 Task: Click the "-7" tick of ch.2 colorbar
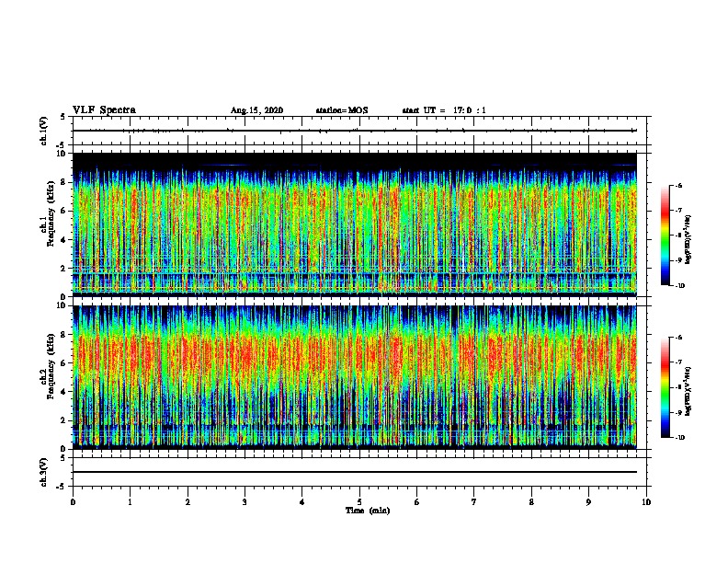(678, 362)
